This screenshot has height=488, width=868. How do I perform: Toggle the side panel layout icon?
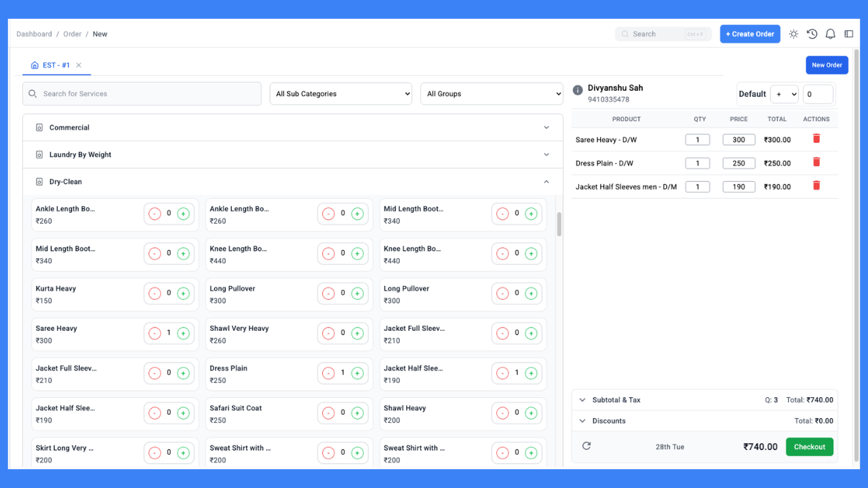point(848,33)
